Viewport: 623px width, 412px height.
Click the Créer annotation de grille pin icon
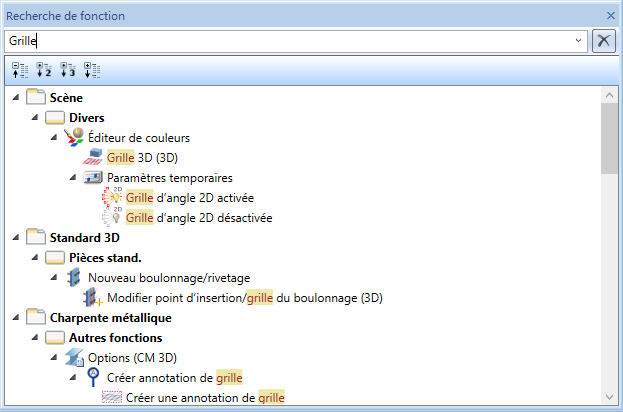(93, 377)
